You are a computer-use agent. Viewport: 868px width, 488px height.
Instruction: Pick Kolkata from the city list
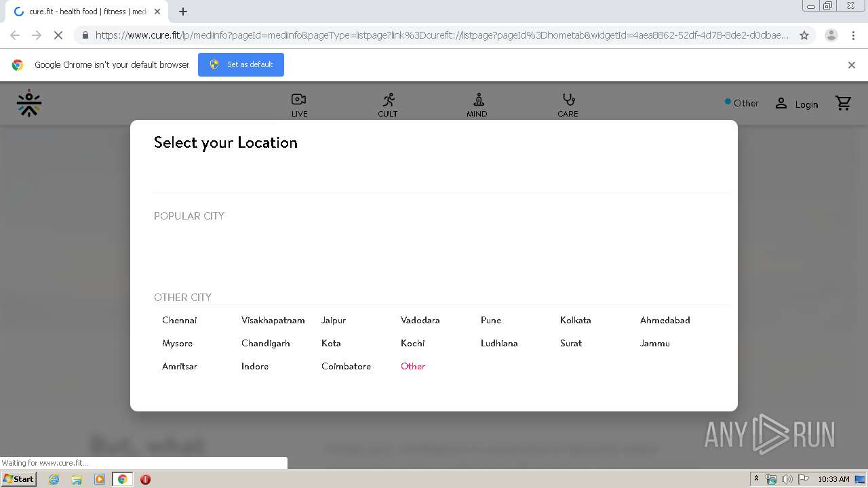point(575,320)
